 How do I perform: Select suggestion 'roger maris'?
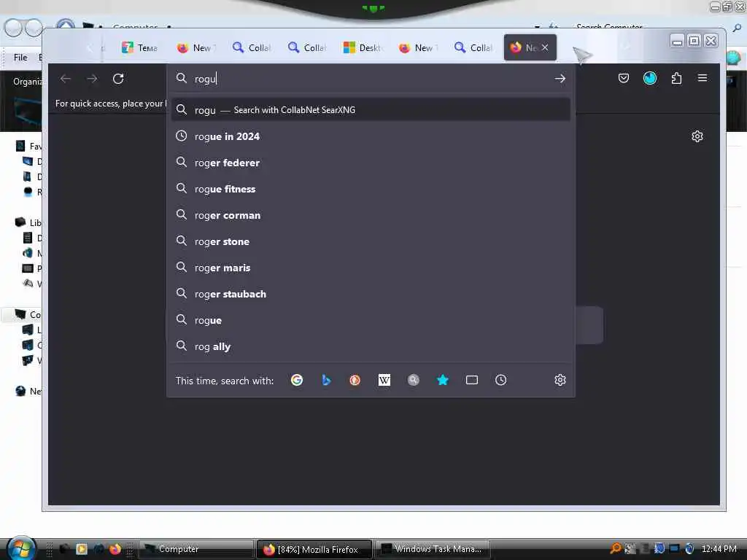(x=371, y=268)
